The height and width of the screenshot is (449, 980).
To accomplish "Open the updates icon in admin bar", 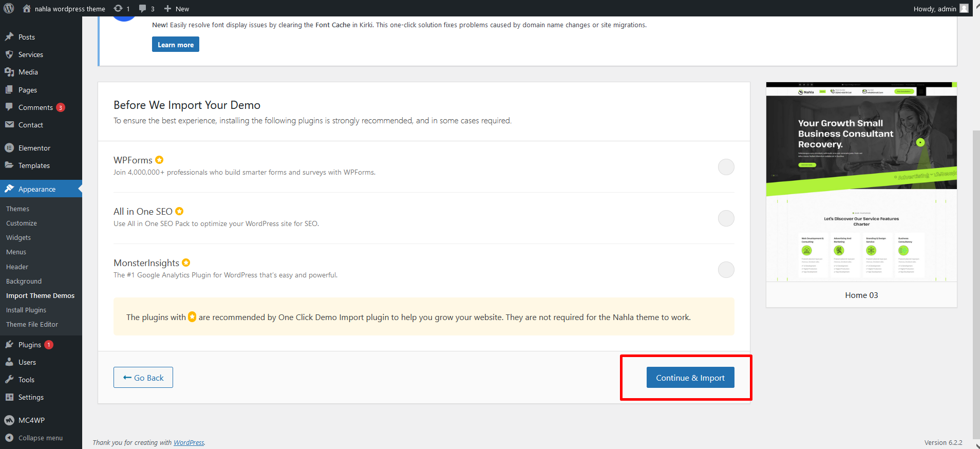I will tap(119, 9).
